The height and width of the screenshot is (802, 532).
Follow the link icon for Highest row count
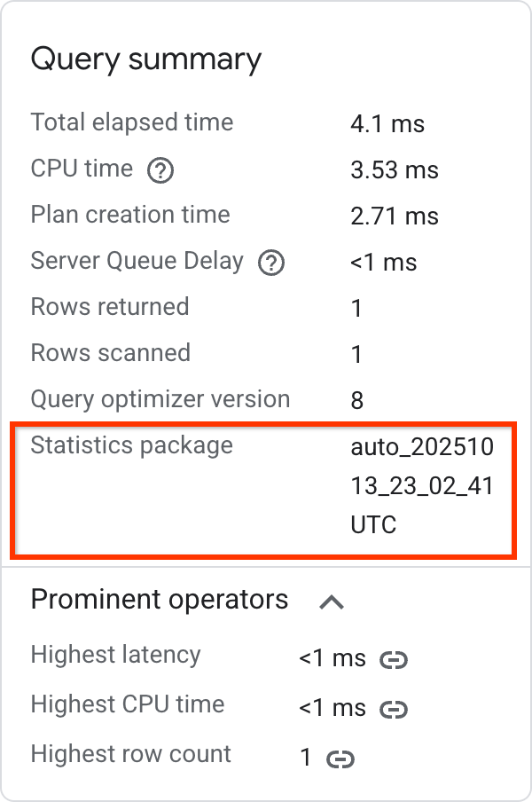pyautogui.click(x=340, y=759)
